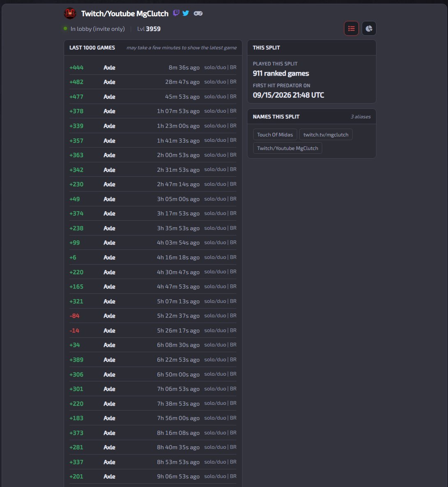
Task: Click the +201 score value
Action: pyautogui.click(x=76, y=476)
